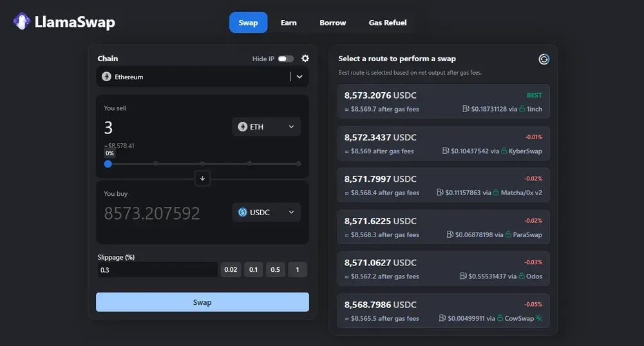Click the LlamaSwap brand name link
This screenshot has height=346, width=644.
click(75, 22)
